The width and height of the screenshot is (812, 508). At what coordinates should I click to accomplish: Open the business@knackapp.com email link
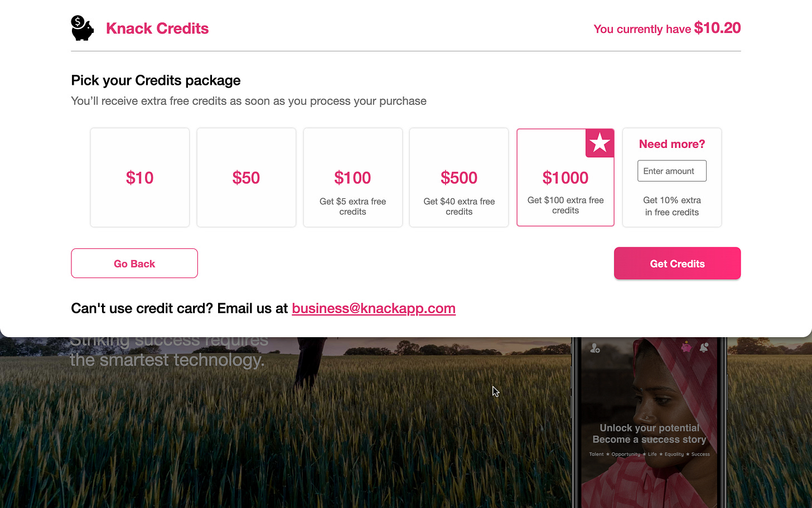[374, 308]
